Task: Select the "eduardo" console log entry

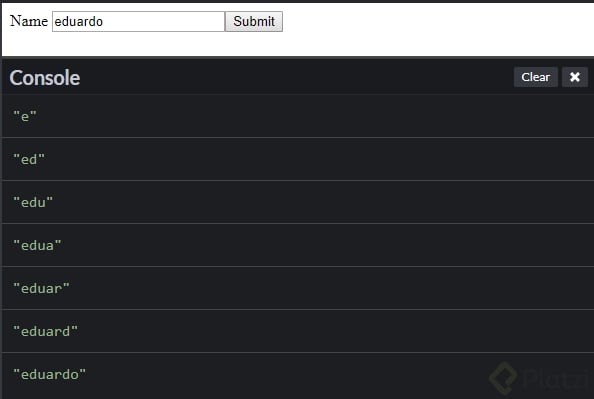Action: [298, 375]
